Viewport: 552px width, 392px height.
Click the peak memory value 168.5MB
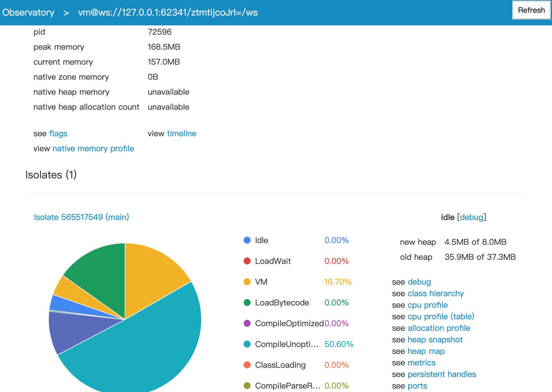[x=164, y=47]
